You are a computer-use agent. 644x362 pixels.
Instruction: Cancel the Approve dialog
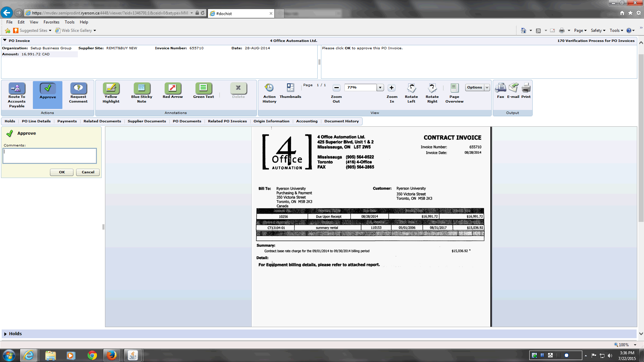click(88, 172)
